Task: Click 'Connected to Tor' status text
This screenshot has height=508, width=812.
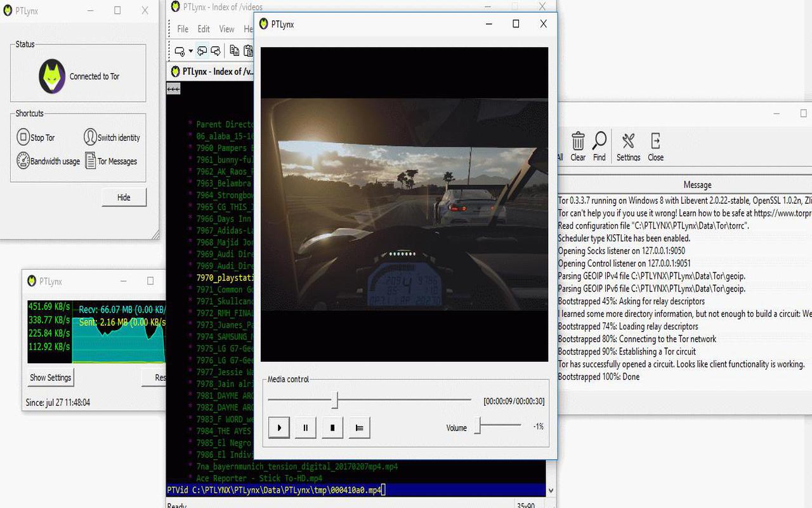Action: tap(95, 76)
